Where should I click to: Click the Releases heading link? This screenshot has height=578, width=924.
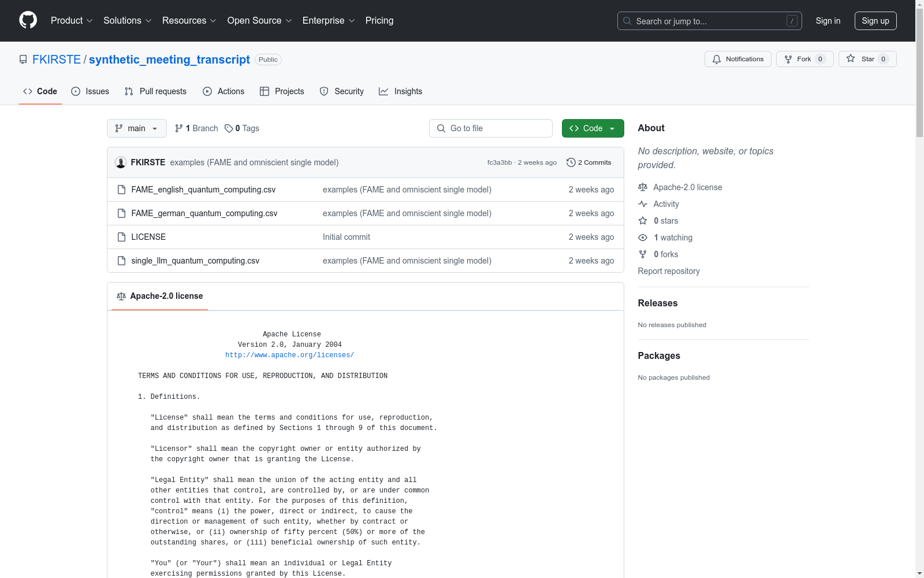[x=658, y=303]
